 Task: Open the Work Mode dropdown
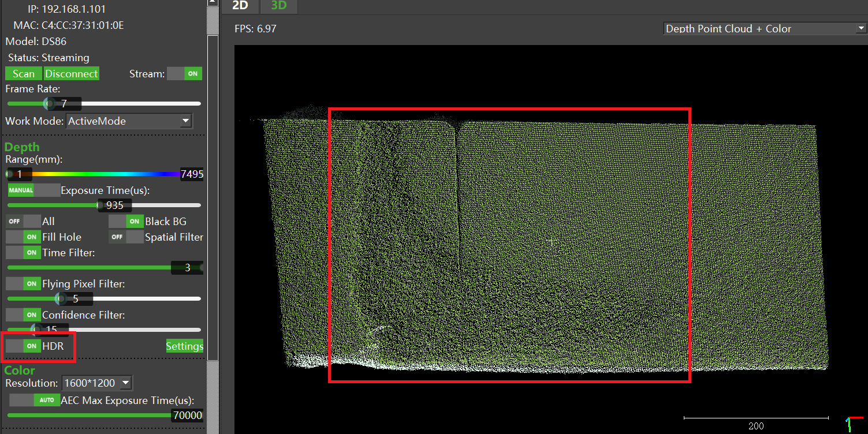coord(129,121)
